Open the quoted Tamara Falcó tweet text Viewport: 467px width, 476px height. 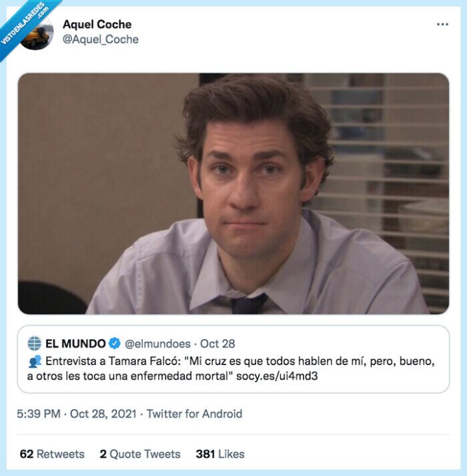coord(232,369)
